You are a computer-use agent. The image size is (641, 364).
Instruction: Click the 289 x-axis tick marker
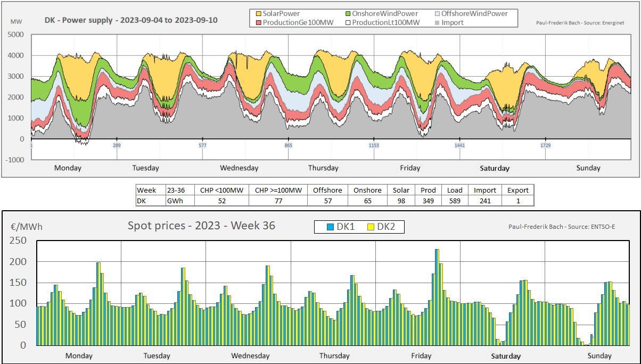[x=117, y=145]
